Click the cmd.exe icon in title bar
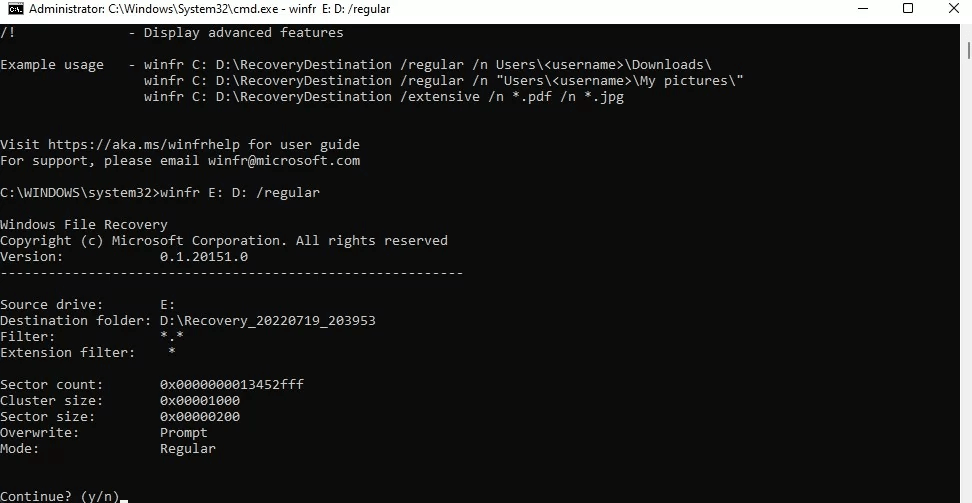Image resolution: width=972 pixels, height=503 pixels. 16,9
